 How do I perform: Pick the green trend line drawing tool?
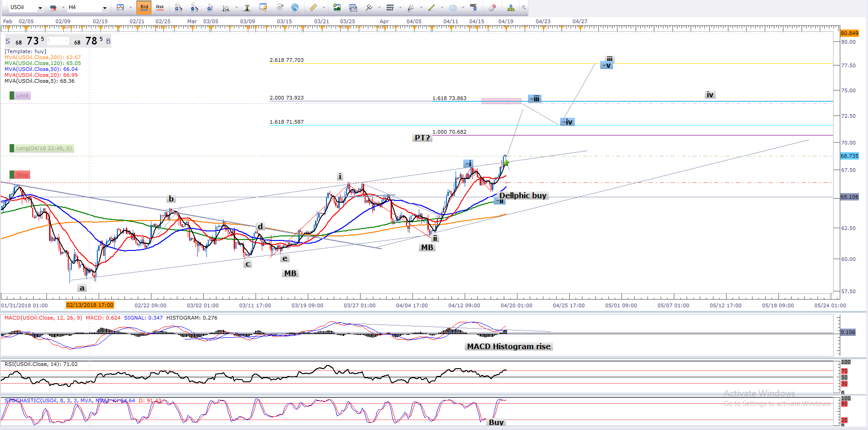431,7
